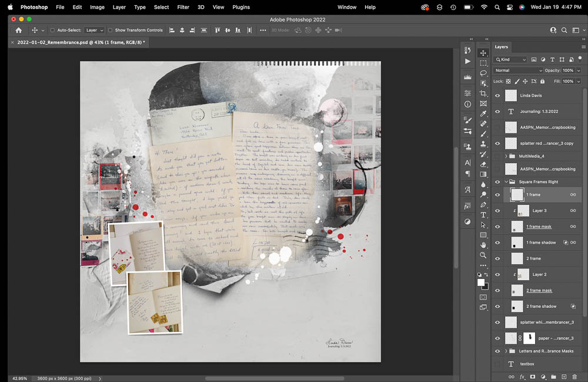The width and height of the screenshot is (588, 382).
Task: Select the Horizontal Type tool
Action: coord(483,215)
